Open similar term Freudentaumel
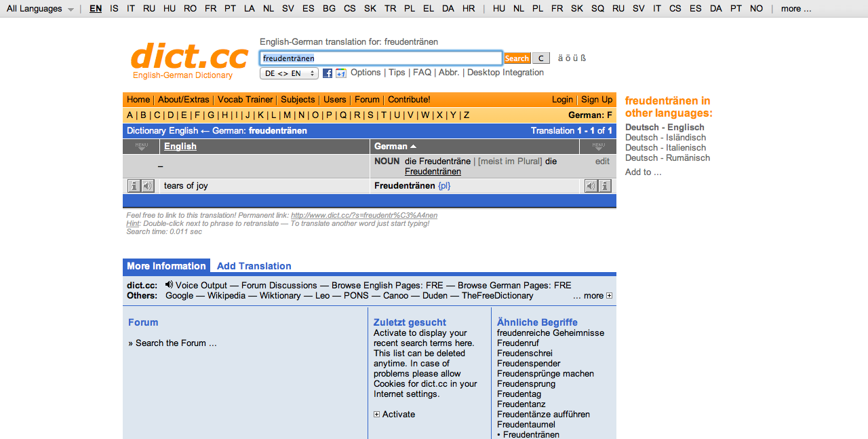Screen dimensions: 868x439 (x=526, y=425)
